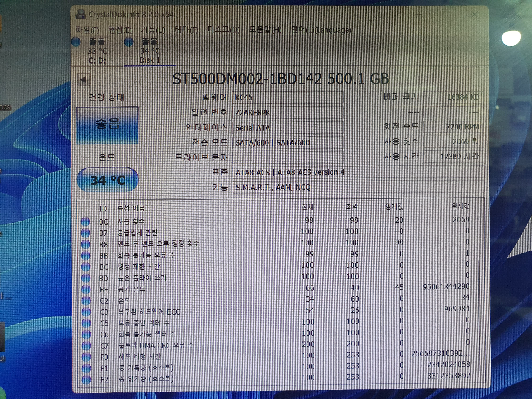Select the Disk 1 tab

coord(150,51)
